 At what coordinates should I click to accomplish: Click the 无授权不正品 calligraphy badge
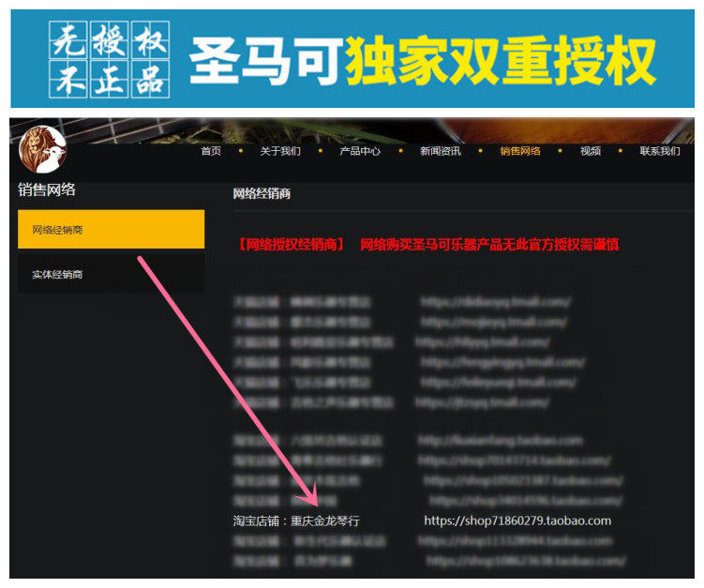click(109, 59)
